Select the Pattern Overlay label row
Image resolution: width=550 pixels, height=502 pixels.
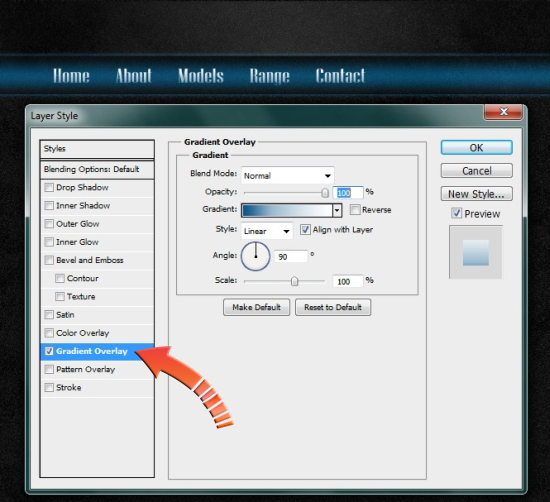85,369
